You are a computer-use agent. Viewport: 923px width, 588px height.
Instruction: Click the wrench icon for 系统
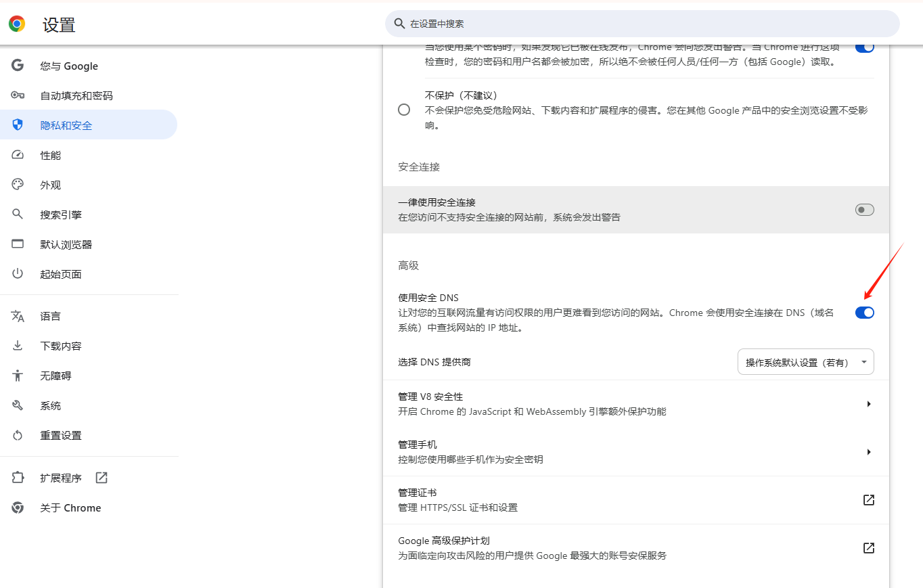point(18,405)
